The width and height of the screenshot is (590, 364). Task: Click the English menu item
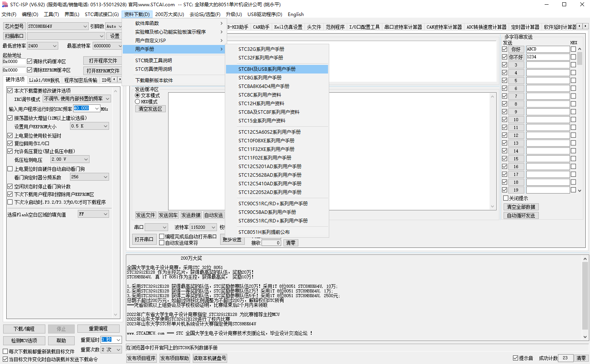pyautogui.click(x=296, y=14)
